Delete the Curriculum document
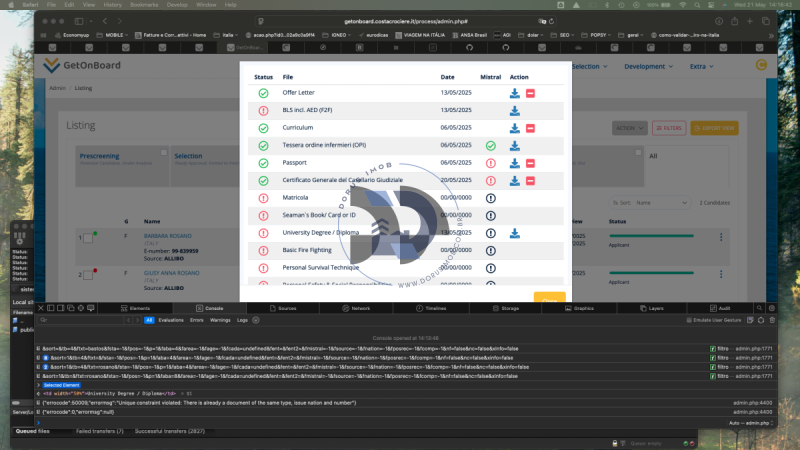The image size is (800, 450). click(x=530, y=128)
